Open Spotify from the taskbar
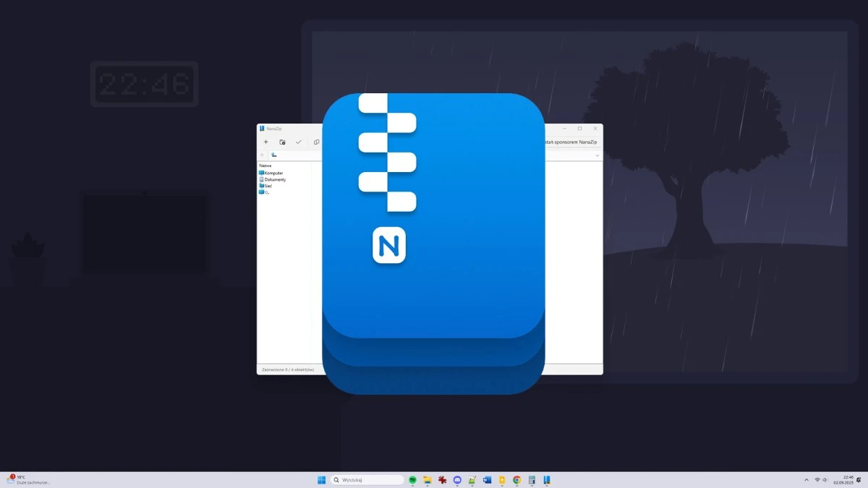Image resolution: width=868 pixels, height=488 pixels. click(412, 479)
